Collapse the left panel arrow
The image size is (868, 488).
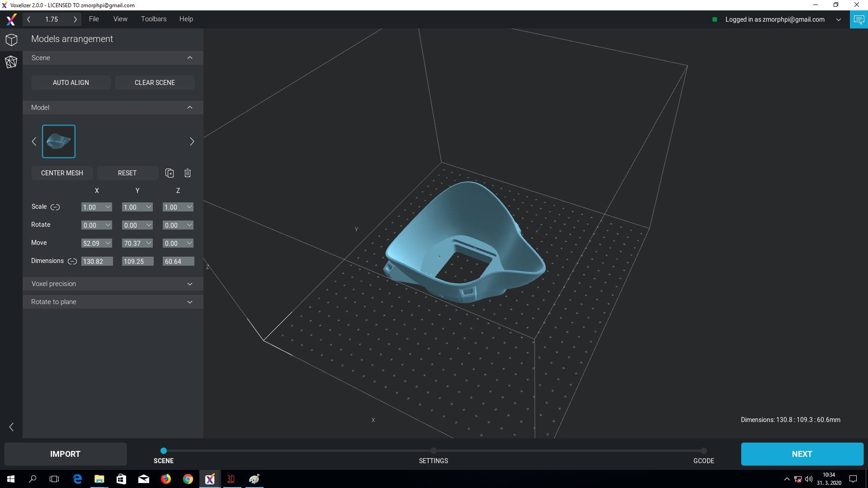tap(11, 427)
